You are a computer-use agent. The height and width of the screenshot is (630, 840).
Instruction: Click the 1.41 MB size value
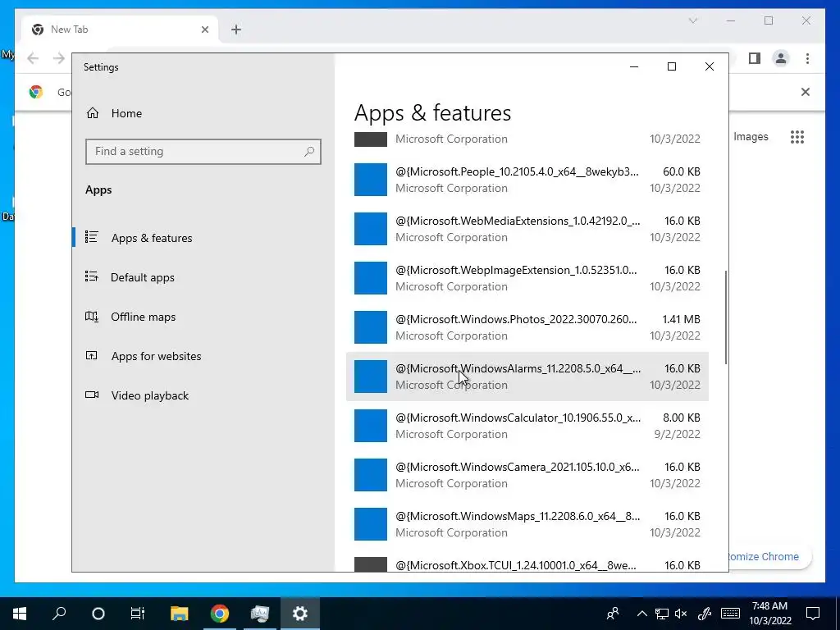point(681,319)
